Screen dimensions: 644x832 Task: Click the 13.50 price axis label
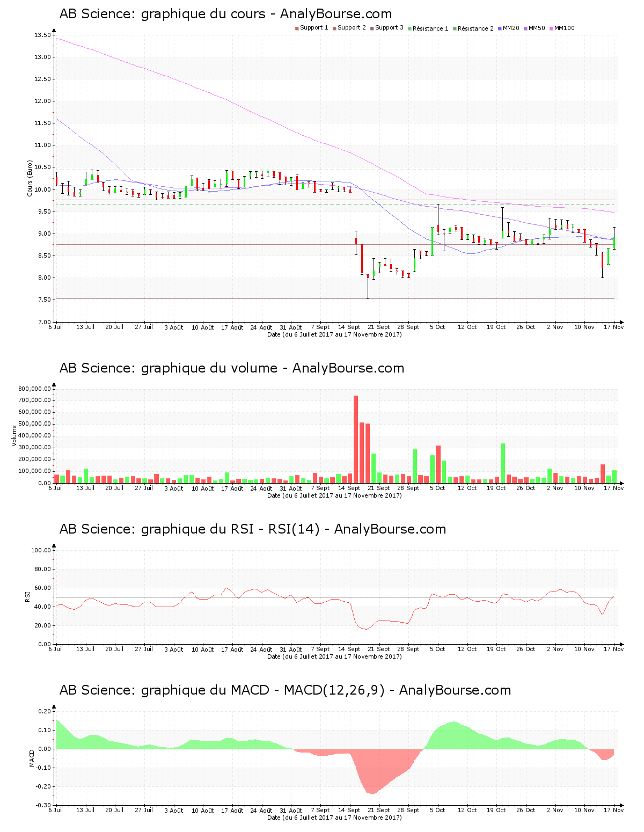[x=42, y=35]
